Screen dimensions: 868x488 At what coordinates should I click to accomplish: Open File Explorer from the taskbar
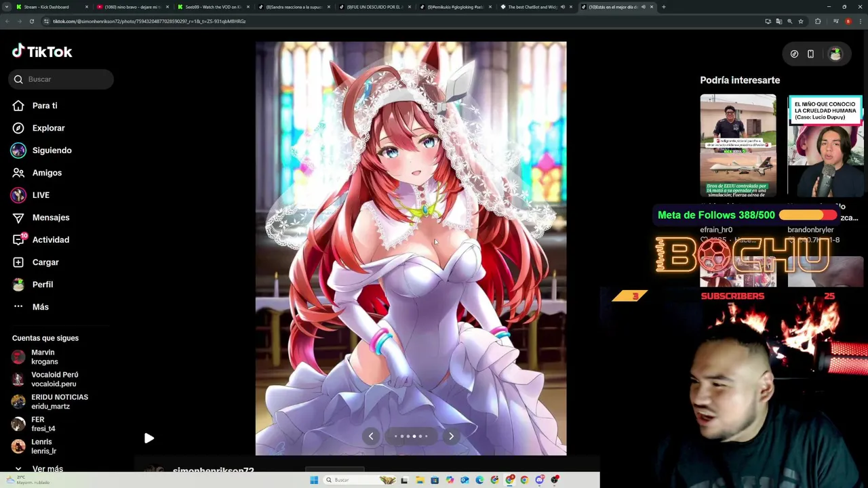click(420, 480)
